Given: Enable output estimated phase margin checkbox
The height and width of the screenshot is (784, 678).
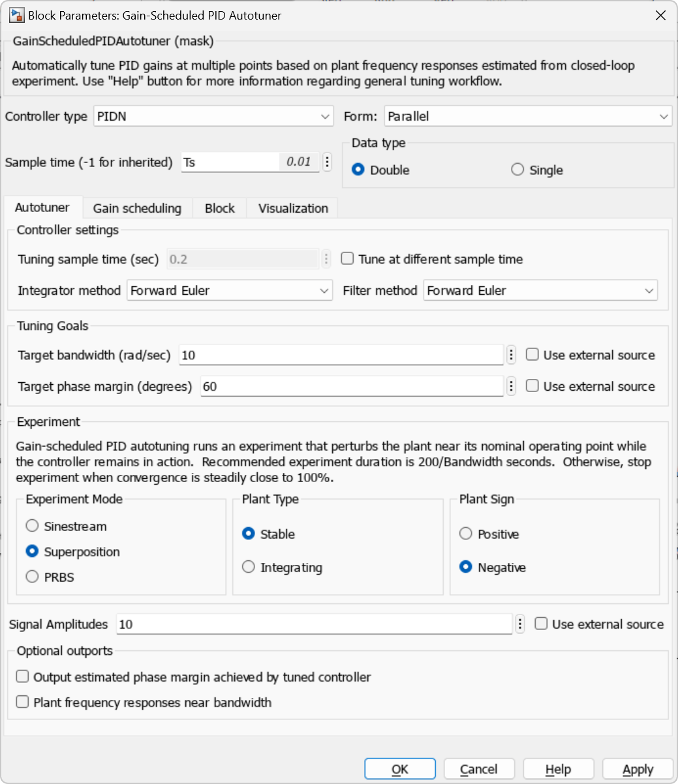Looking at the screenshot, I should 23,677.
